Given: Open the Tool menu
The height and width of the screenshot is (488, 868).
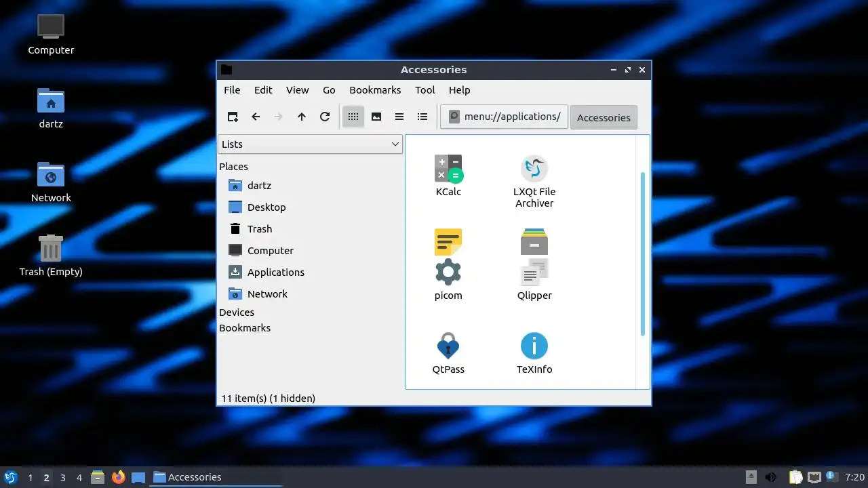Looking at the screenshot, I should click(x=425, y=90).
